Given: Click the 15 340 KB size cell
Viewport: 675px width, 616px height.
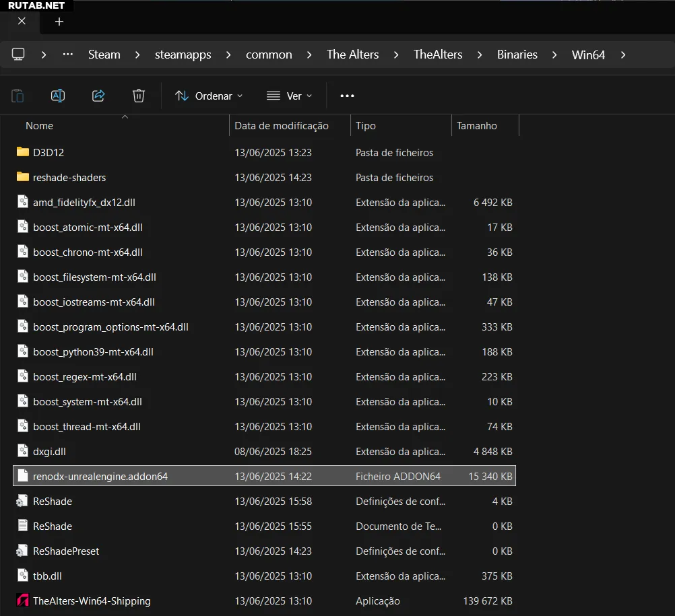Looking at the screenshot, I should click(490, 476).
